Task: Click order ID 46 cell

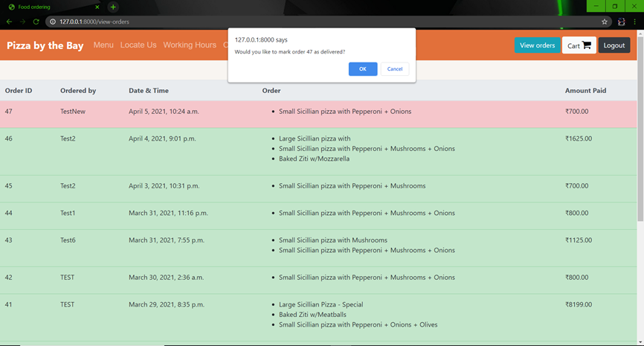Action: pyautogui.click(x=9, y=138)
